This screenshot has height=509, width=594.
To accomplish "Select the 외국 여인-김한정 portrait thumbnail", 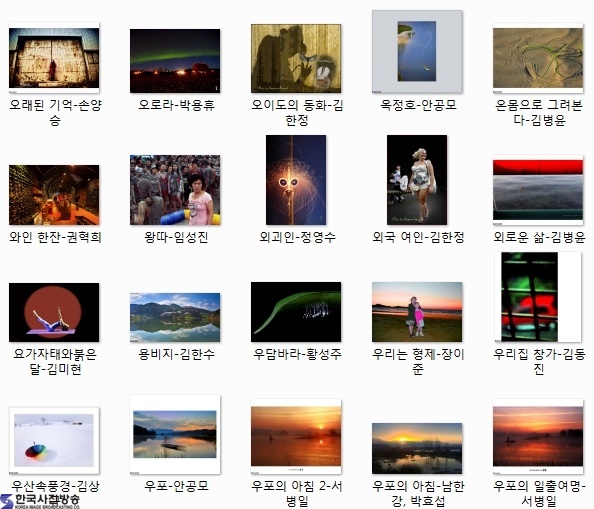I will tap(417, 180).
